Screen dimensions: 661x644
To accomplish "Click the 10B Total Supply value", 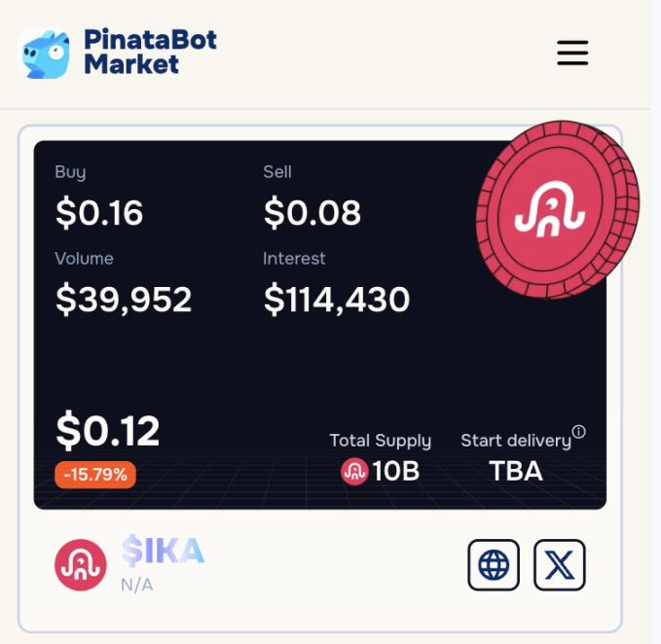I will (395, 472).
